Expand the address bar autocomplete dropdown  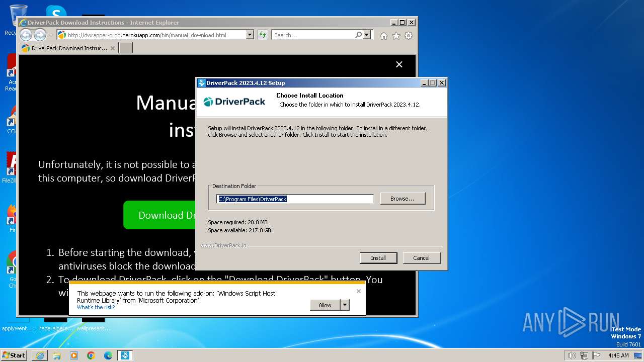tap(250, 35)
